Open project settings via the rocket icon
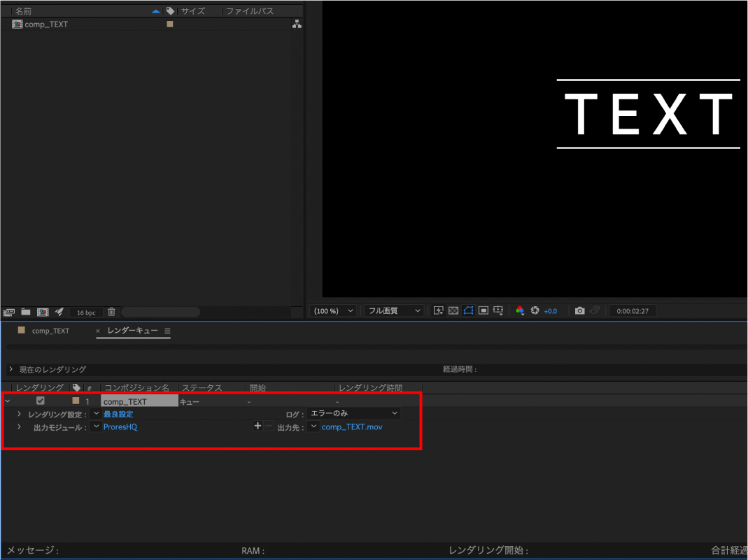The image size is (748, 560). pyautogui.click(x=59, y=312)
